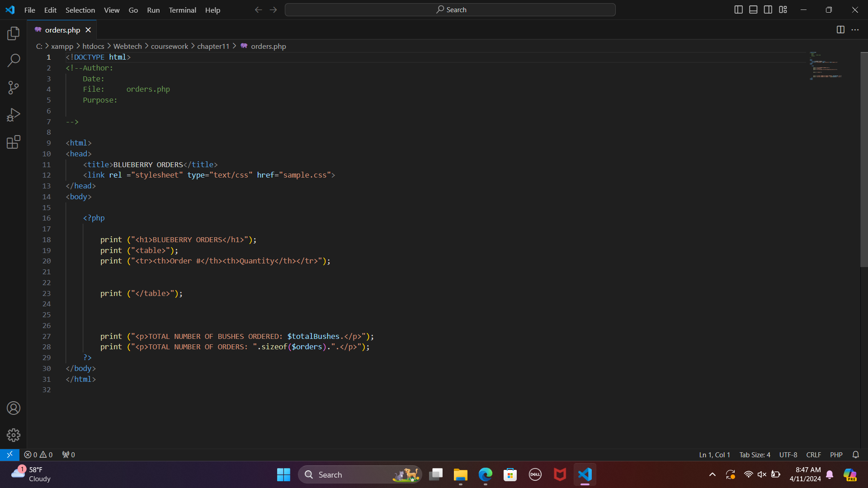Toggle the secondary side bar layout button

pos(768,10)
